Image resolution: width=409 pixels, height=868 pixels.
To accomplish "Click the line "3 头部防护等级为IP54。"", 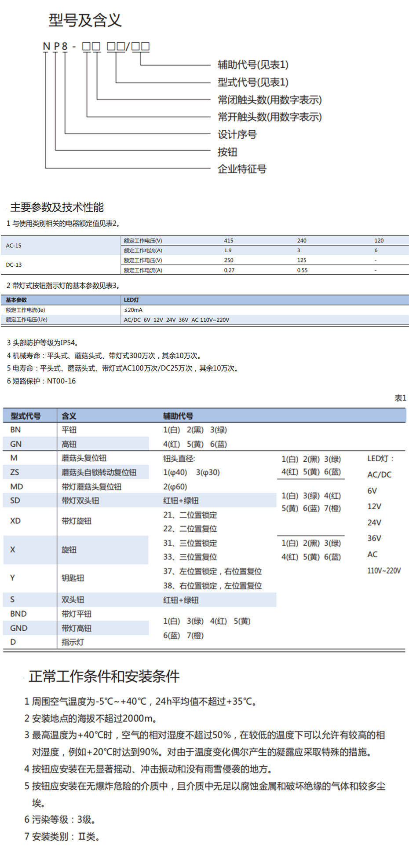I will tap(43, 343).
